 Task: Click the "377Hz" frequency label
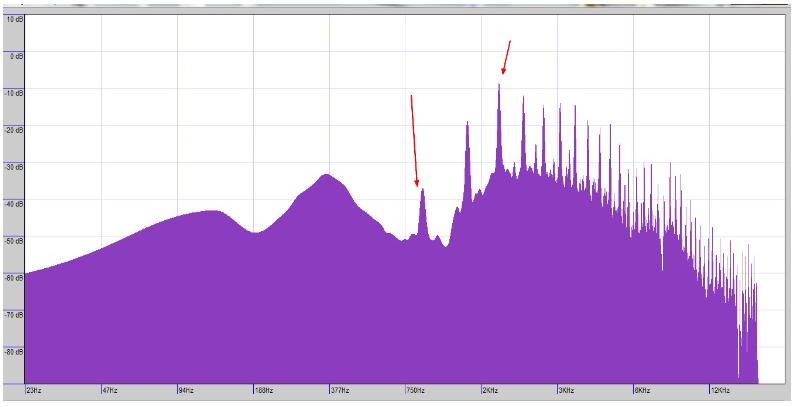pos(340,391)
